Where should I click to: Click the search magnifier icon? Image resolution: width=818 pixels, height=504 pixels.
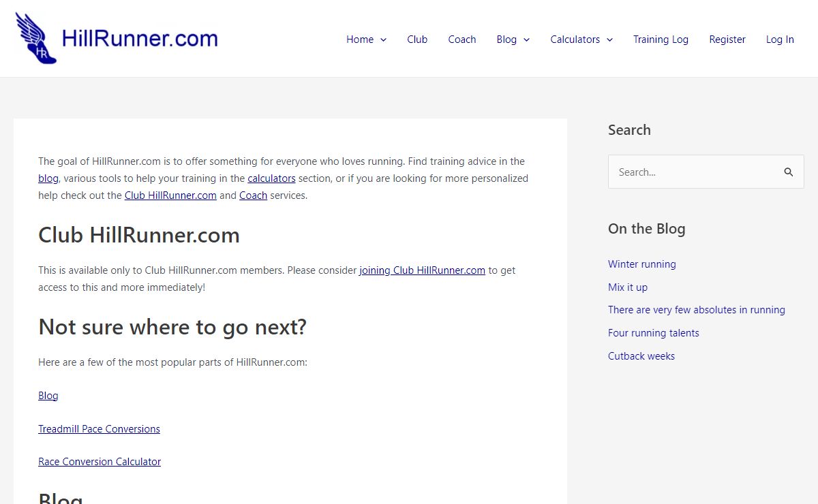click(788, 172)
